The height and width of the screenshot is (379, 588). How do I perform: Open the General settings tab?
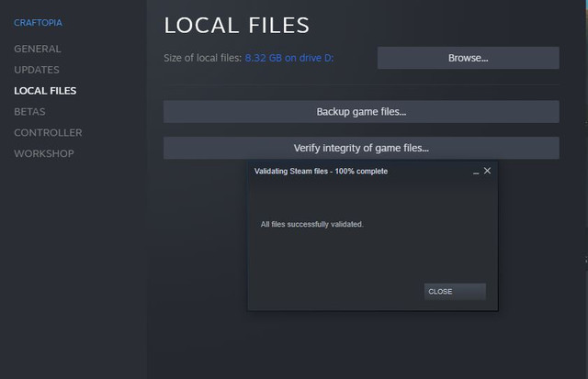tap(37, 49)
